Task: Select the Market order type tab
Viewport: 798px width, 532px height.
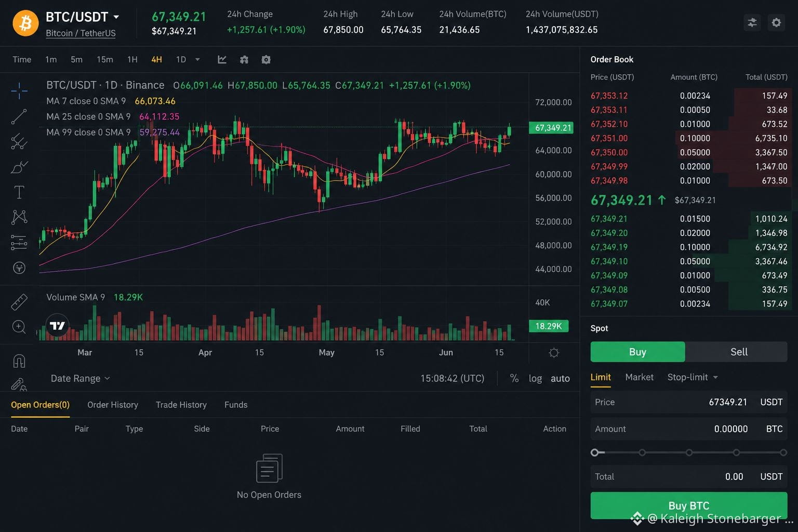Action: [x=640, y=377]
